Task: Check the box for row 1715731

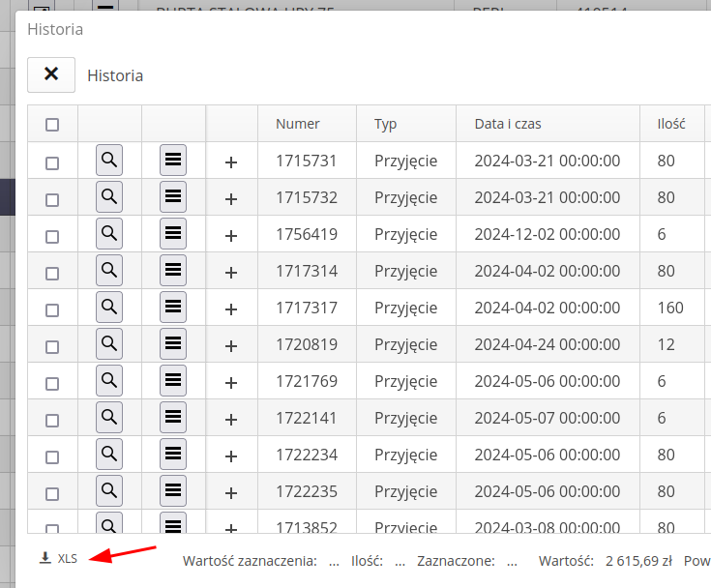Action: pyautogui.click(x=52, y=162)
